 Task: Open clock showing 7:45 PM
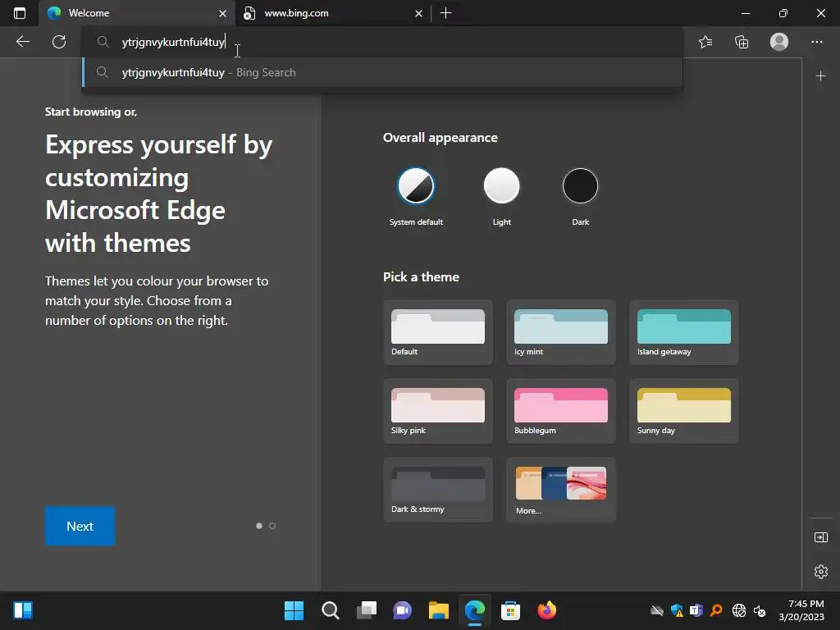801,610
